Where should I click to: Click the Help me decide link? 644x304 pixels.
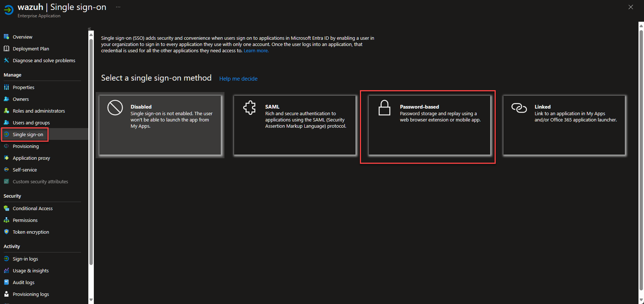click(x=238, y=79)
